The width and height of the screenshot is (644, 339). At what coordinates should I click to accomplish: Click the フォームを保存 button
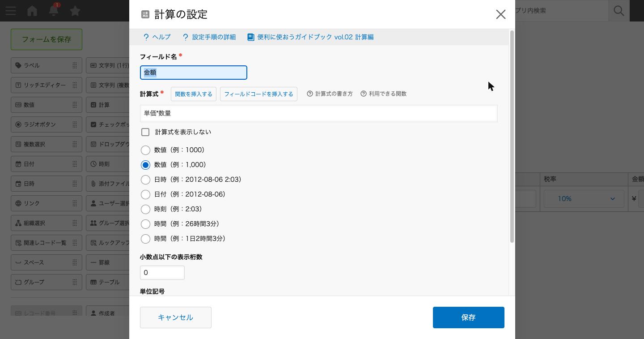[x=47, y=39]
